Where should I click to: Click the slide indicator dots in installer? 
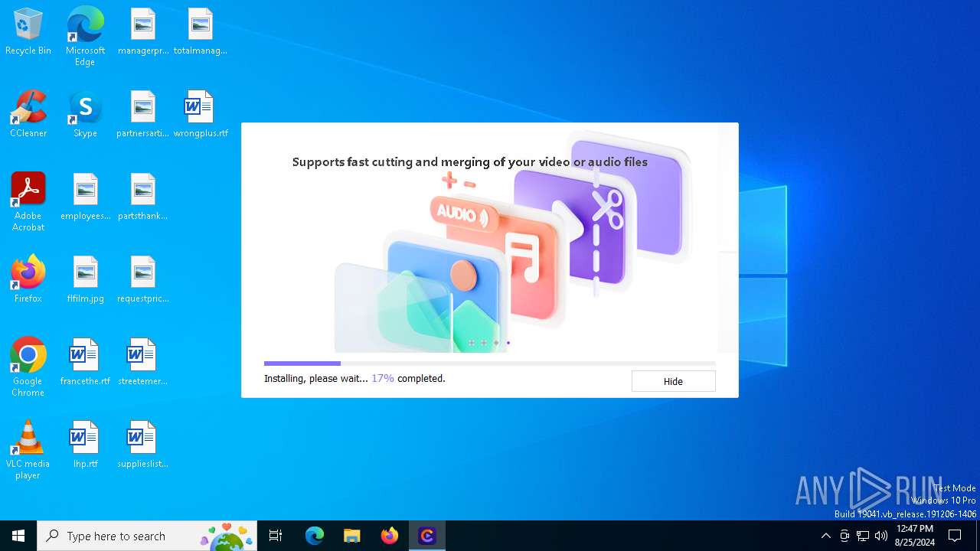(489, 343)
